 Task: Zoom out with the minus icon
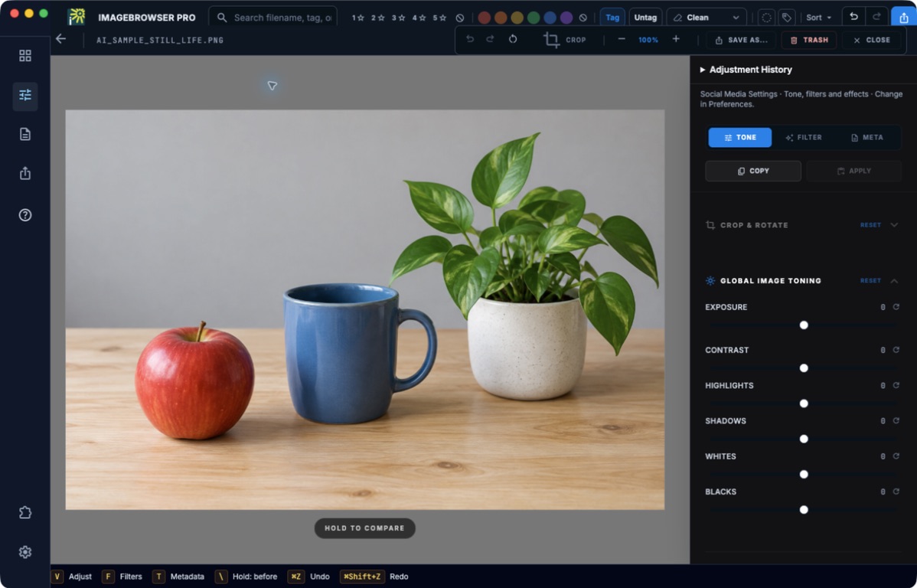[622, 39]
